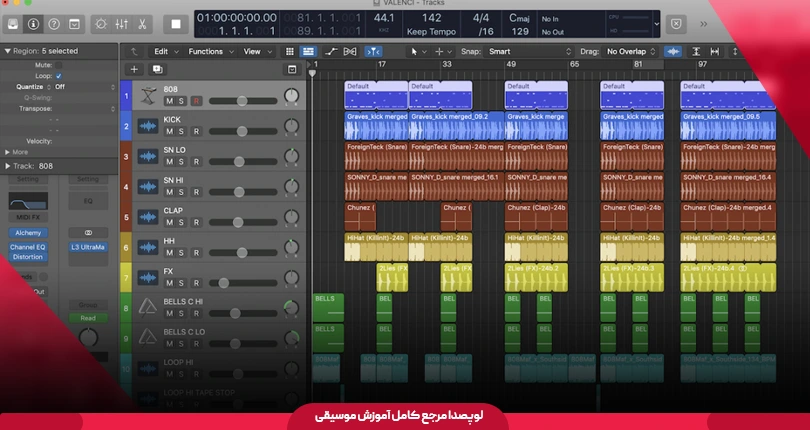Click the CLAP track waveform icon
This screenshot has width=810, height=430.
tap(148, 217)
